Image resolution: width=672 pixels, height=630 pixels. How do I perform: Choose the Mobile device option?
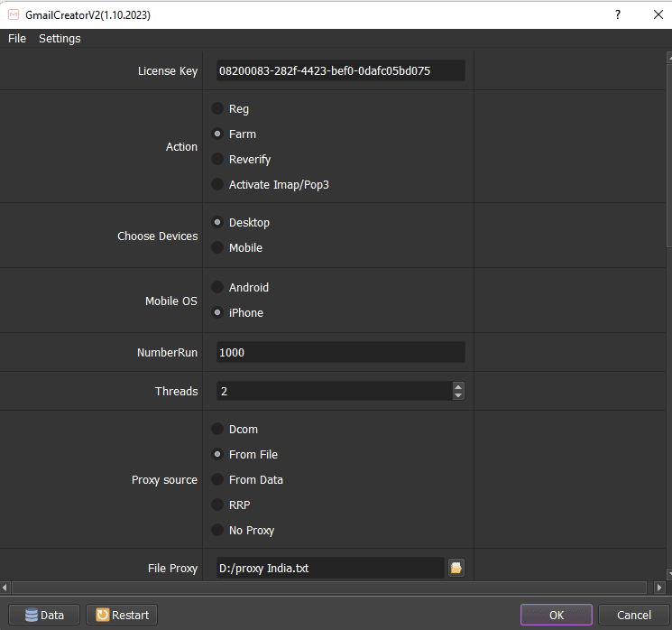point(217,247)
